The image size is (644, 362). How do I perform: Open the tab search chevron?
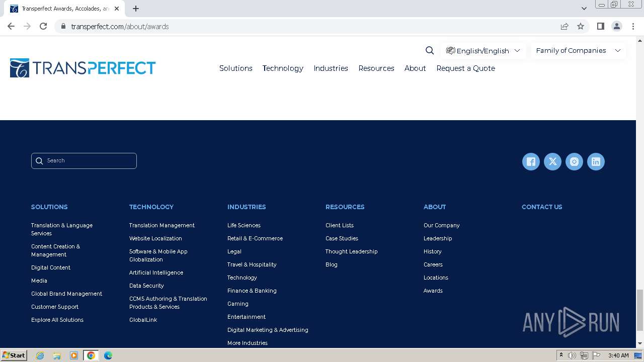[x=584, y=9]
